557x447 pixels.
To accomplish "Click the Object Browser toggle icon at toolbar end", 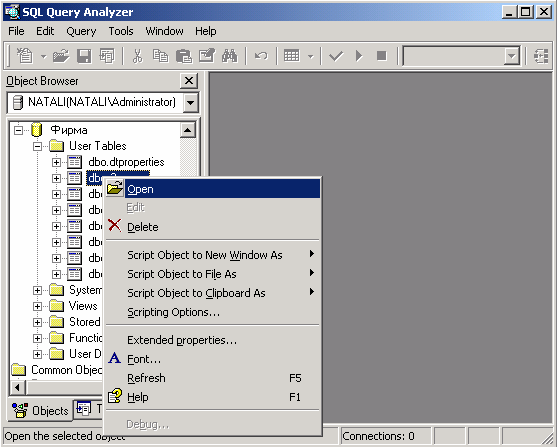I will [x=541, y=56].
